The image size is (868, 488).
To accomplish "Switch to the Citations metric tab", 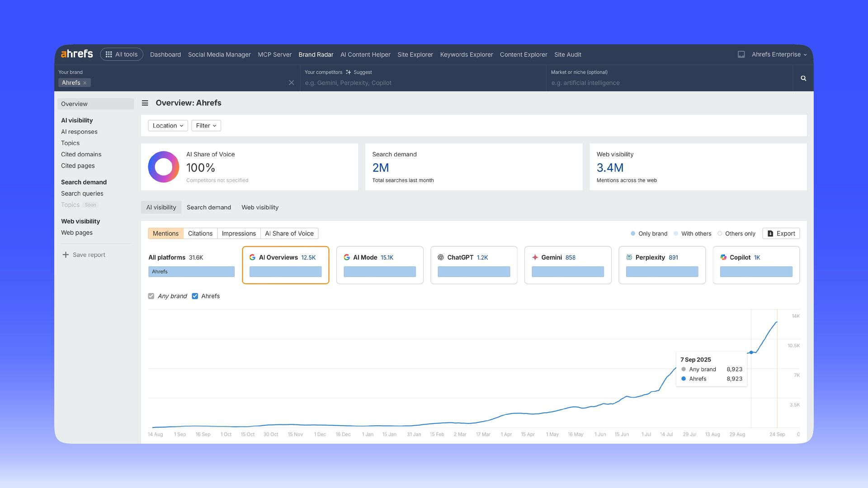I will point(200,234).
